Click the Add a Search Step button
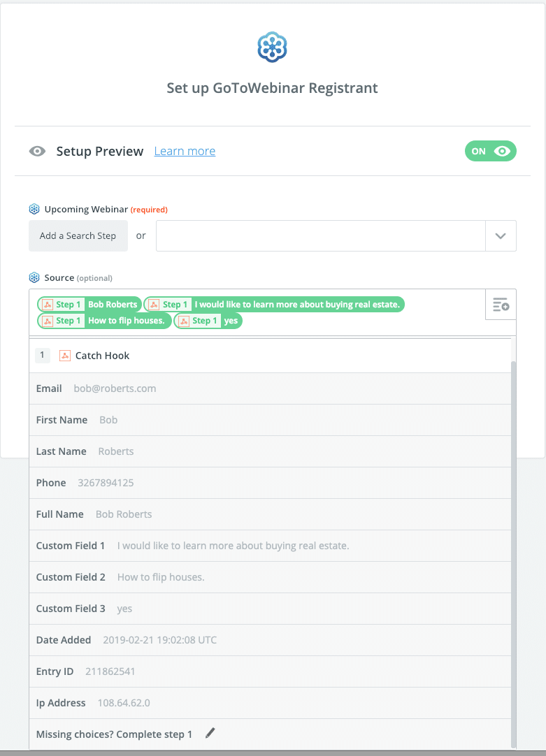Image resolution: width=546 pixels, height=756 pixels. tap(78, 236)
